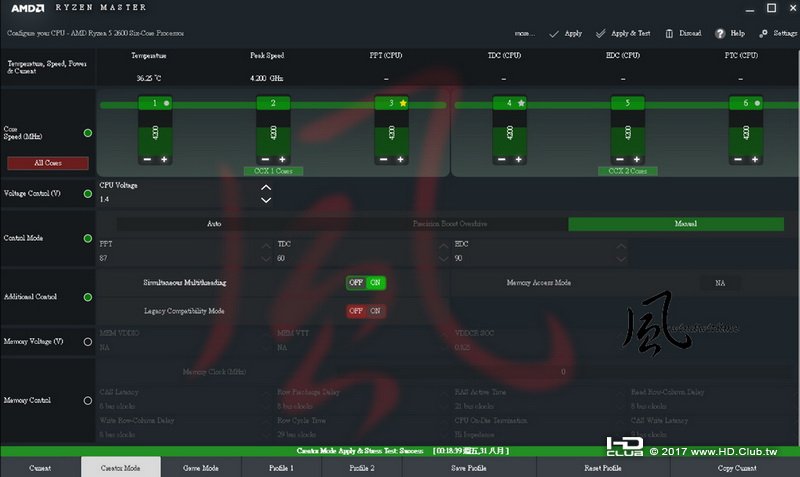The image size is (800, 477).
Task: Toggle the Core Speed green indicator
Action: point(88,133)
